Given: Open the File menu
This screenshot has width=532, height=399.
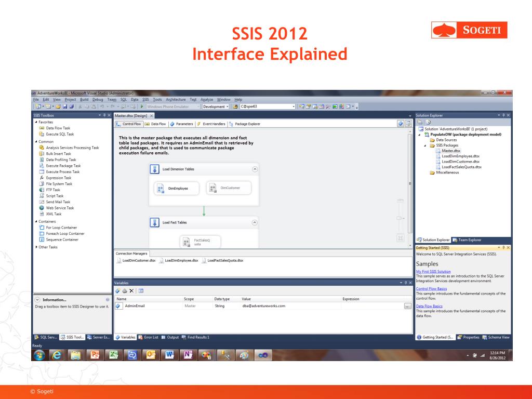Looking at the screenshot, I should 36,99.
